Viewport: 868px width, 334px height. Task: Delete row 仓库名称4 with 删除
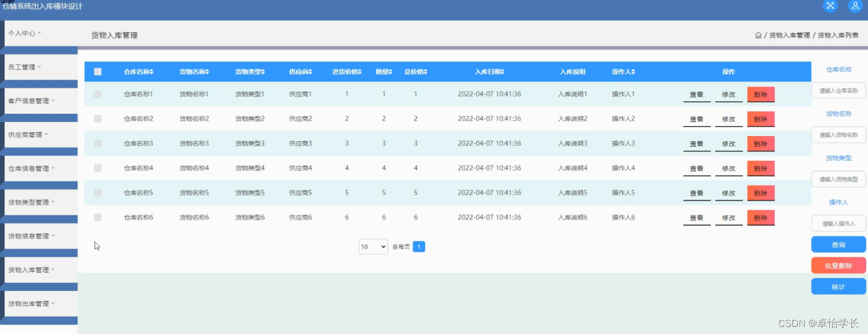pos(761,168)
